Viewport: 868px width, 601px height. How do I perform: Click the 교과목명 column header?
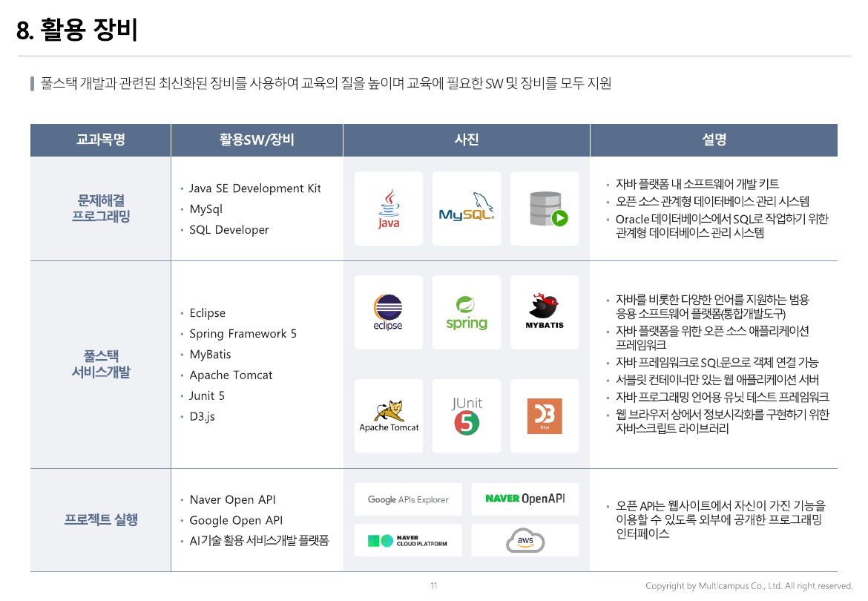(x=100, y=139)
